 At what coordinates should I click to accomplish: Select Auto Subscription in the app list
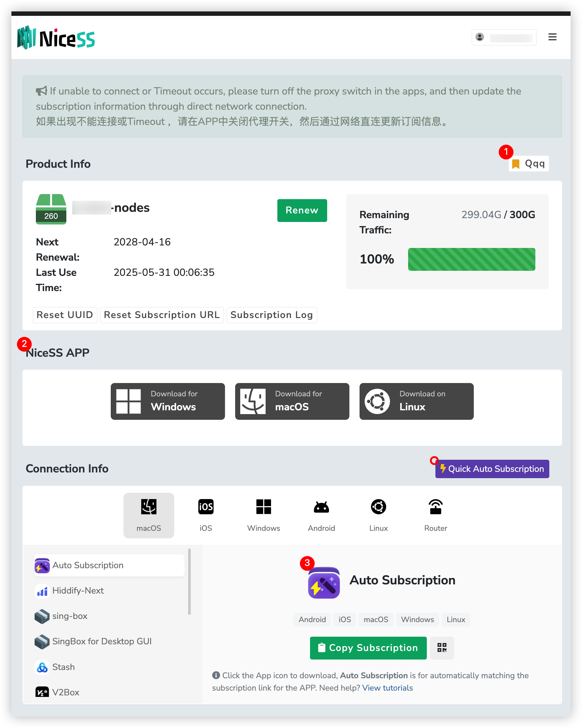coord(109,566)
